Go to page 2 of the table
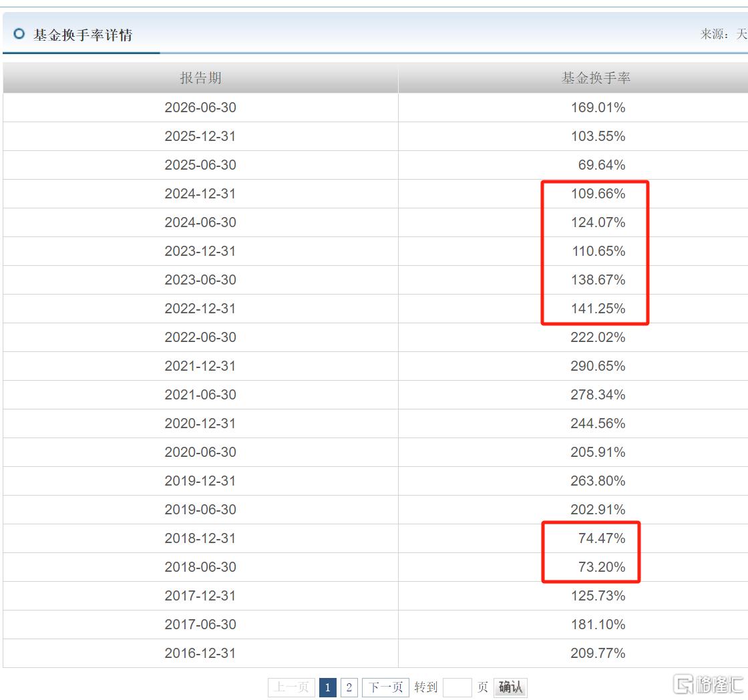The height and width of the screenshot is (700, 748). [349, 687]
